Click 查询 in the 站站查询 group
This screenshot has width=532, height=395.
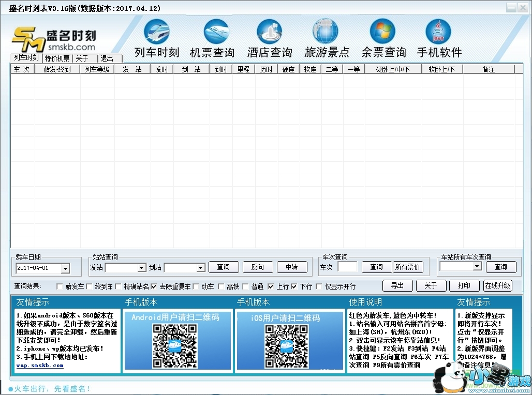224,267
